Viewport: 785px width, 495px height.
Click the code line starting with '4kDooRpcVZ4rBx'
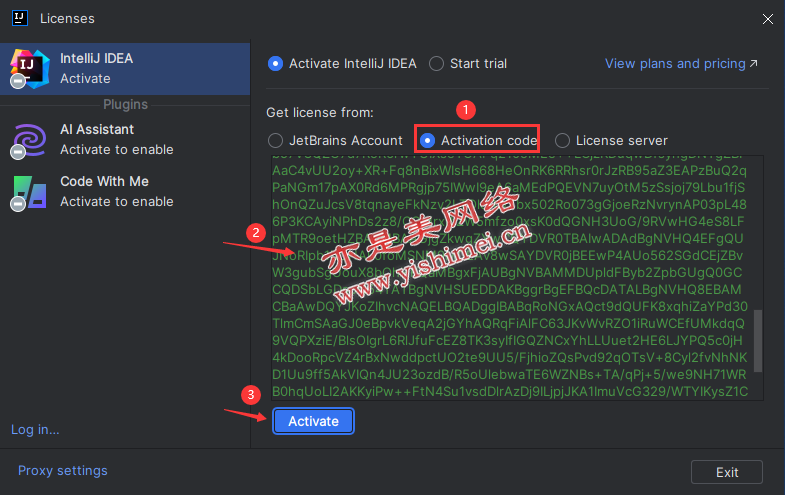[510, 357]
